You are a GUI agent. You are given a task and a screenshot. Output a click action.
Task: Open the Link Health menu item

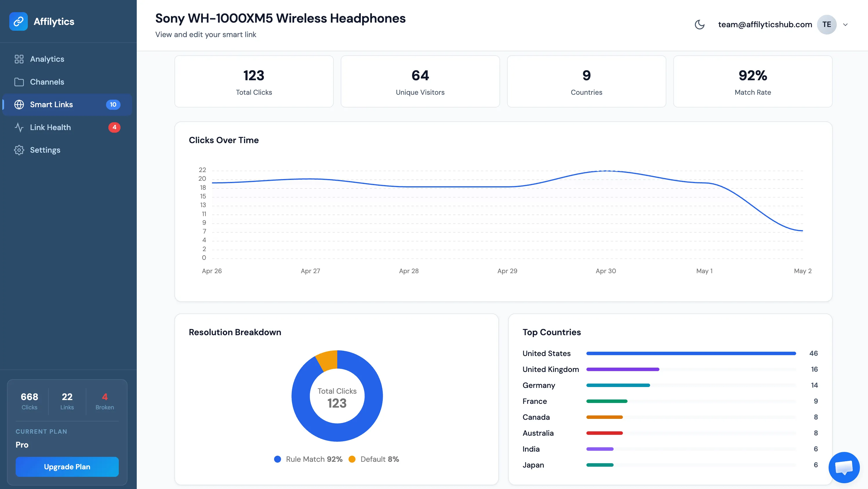67,127
